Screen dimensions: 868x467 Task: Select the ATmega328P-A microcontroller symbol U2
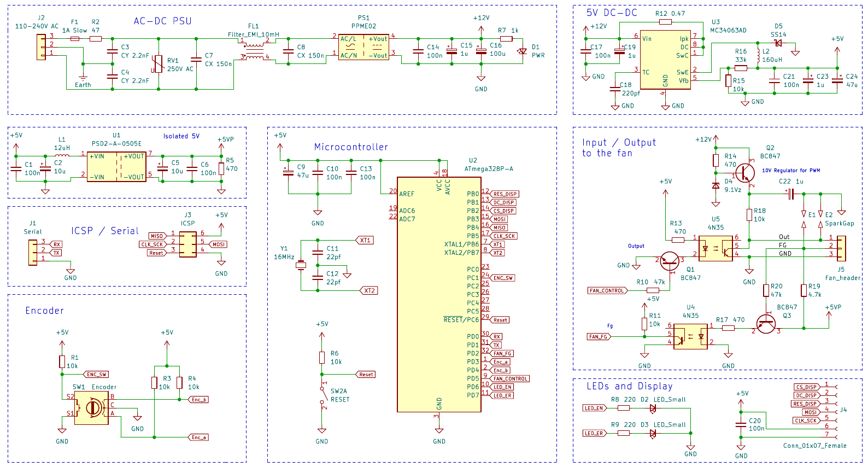coord(439,294)
